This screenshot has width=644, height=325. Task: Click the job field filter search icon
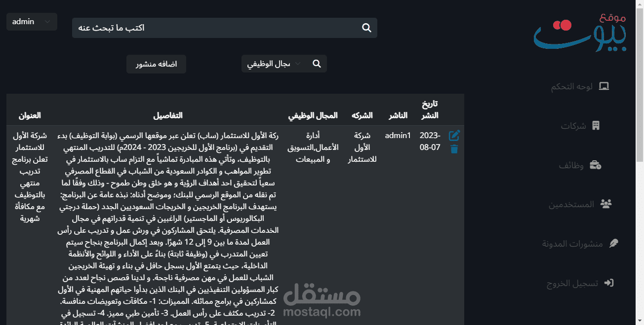317,64
